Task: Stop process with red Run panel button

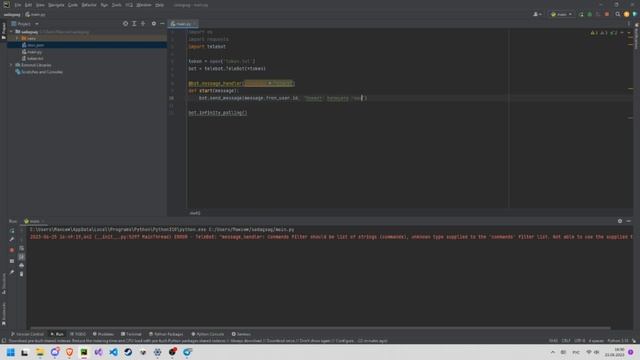Action: (x=12, y=250)
